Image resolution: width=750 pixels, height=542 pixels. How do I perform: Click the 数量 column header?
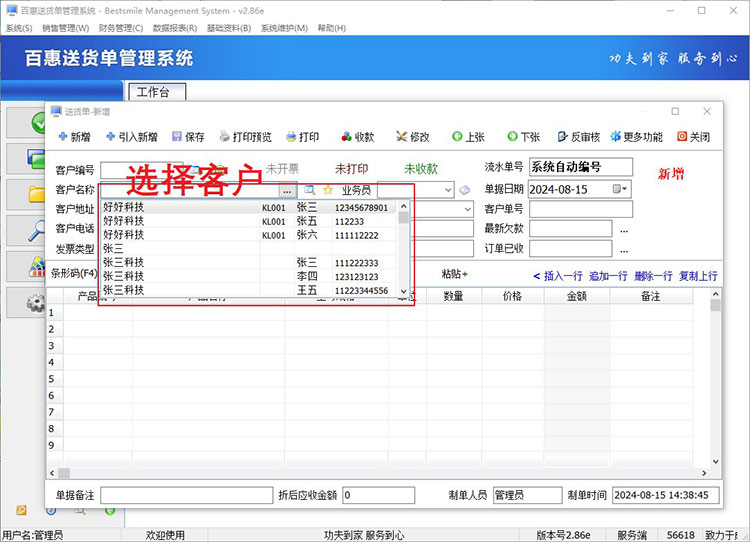coord(453,296)
